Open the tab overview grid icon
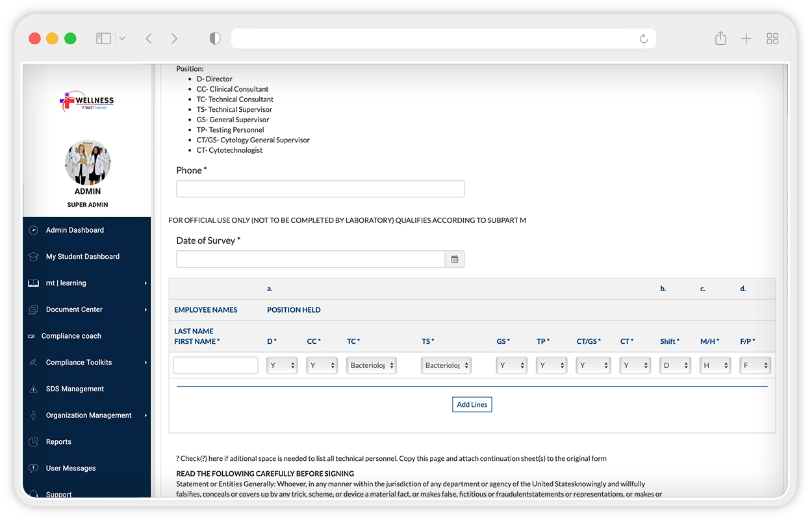This screenshot has height=520, width=812. tap(772, 39)
